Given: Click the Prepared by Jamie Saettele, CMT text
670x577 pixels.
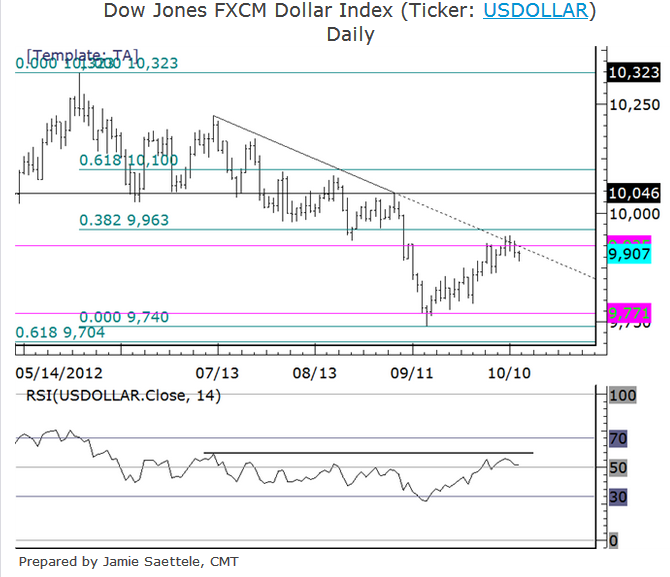Looking at the screenshot, I should 129,561.
